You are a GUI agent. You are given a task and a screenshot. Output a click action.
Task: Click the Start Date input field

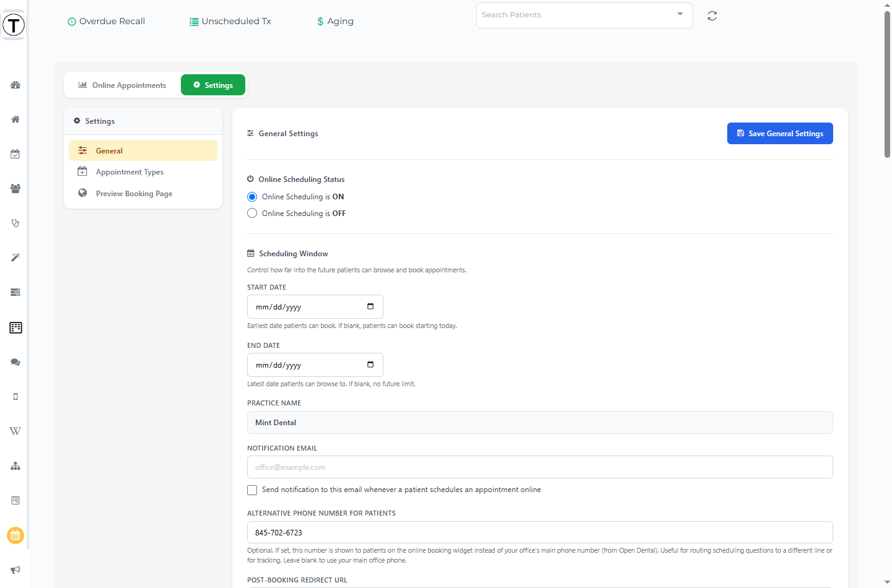click(315, 306)
